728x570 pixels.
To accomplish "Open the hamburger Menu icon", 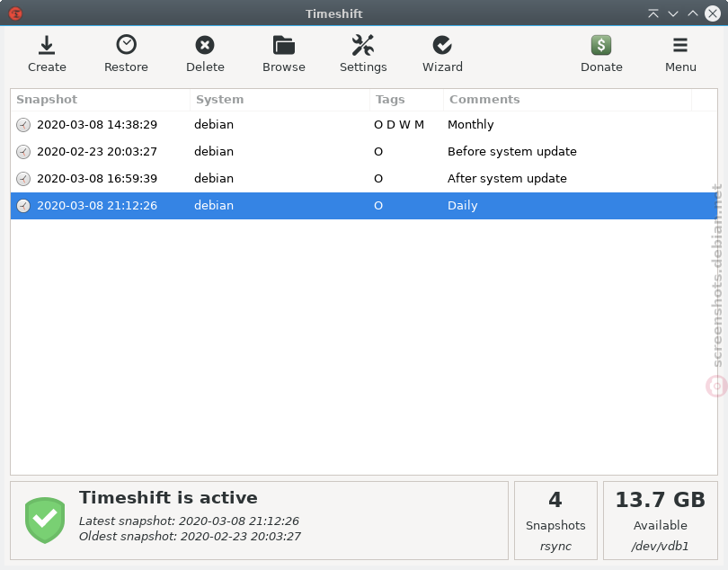I will tap(680, 45).
